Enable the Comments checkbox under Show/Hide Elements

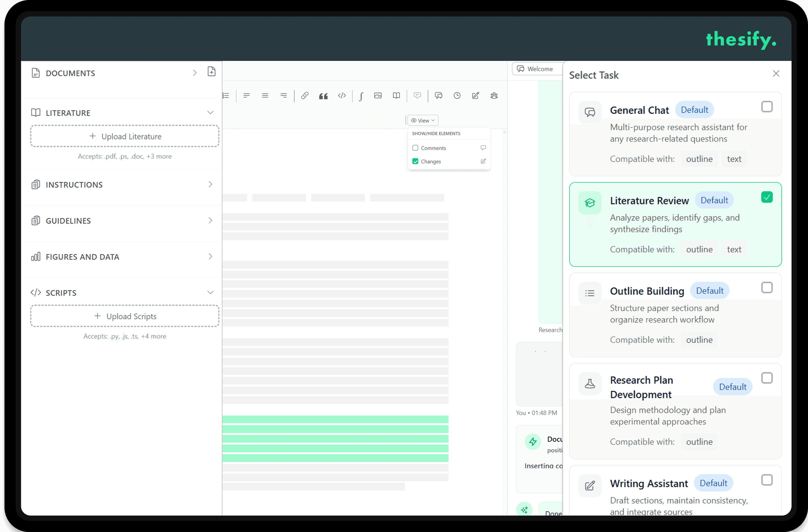[x=415, y=148]
